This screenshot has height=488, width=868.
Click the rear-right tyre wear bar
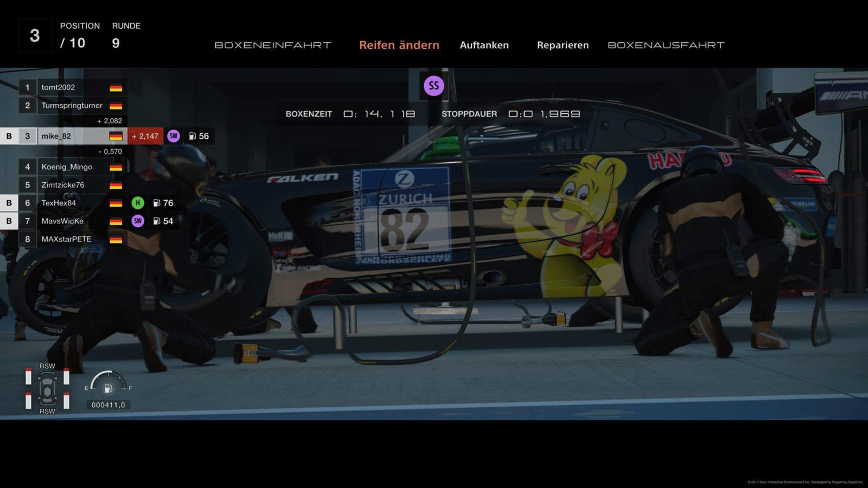[66, 401]
